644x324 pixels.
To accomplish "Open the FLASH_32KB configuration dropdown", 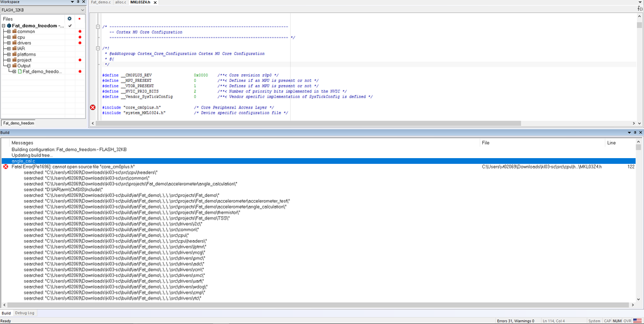I will coord(43,10).
